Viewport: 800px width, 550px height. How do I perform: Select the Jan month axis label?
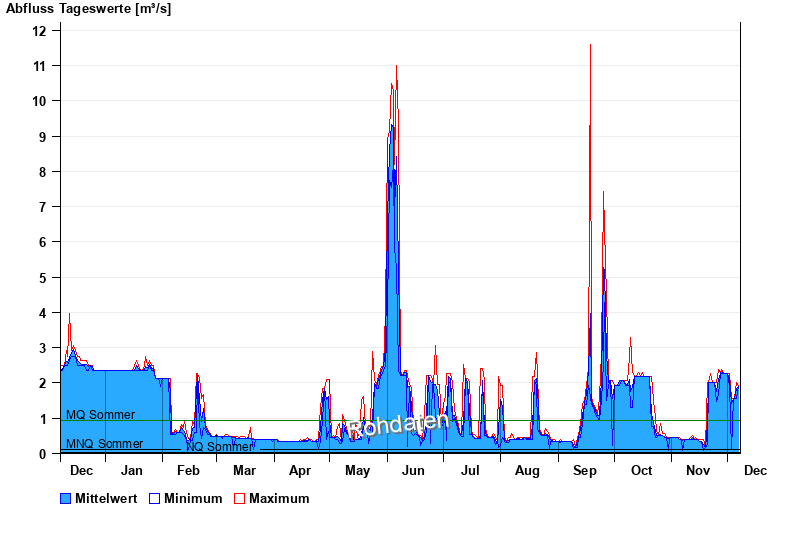pyautogui.click(x=132, y=470)
